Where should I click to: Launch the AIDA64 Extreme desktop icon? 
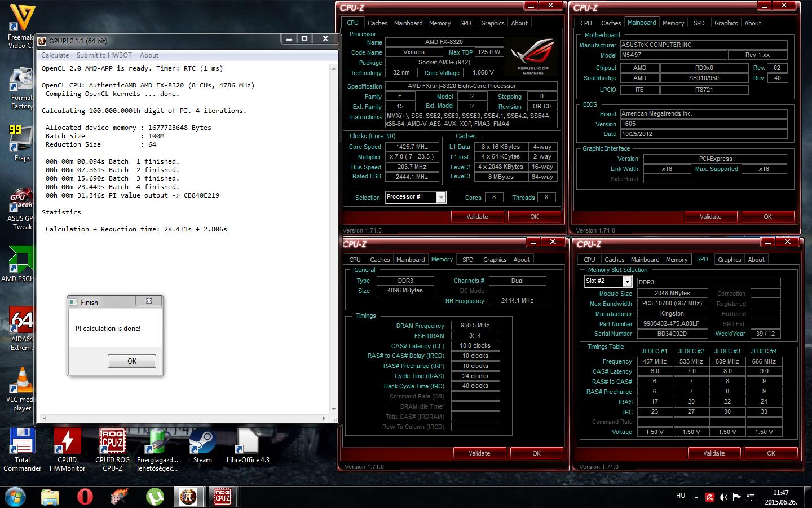pos(21,329)
